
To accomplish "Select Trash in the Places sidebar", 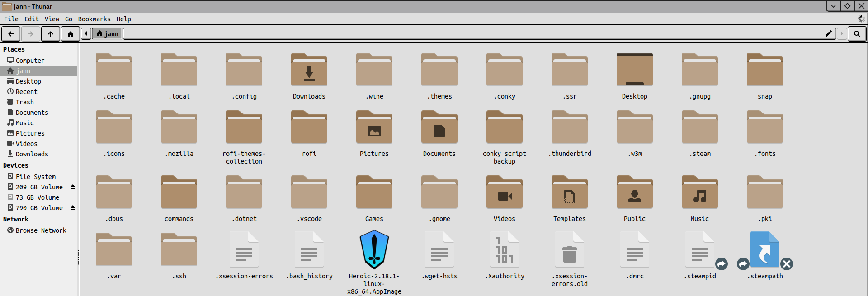I will (x=25, y=102).
